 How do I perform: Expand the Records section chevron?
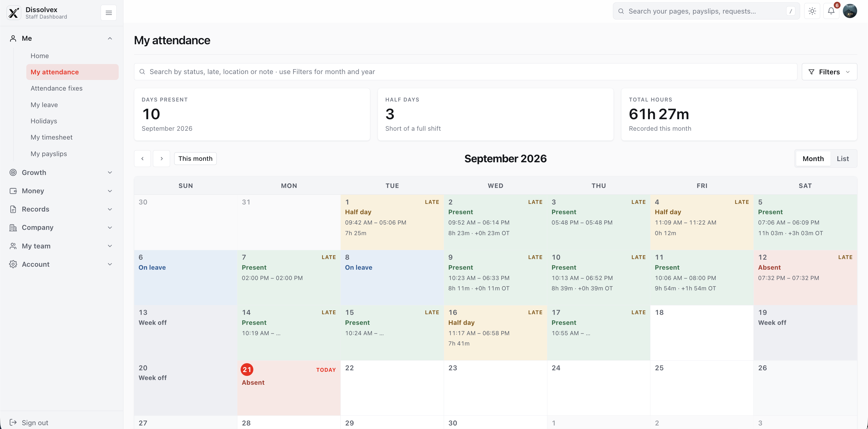click(110, 209)
